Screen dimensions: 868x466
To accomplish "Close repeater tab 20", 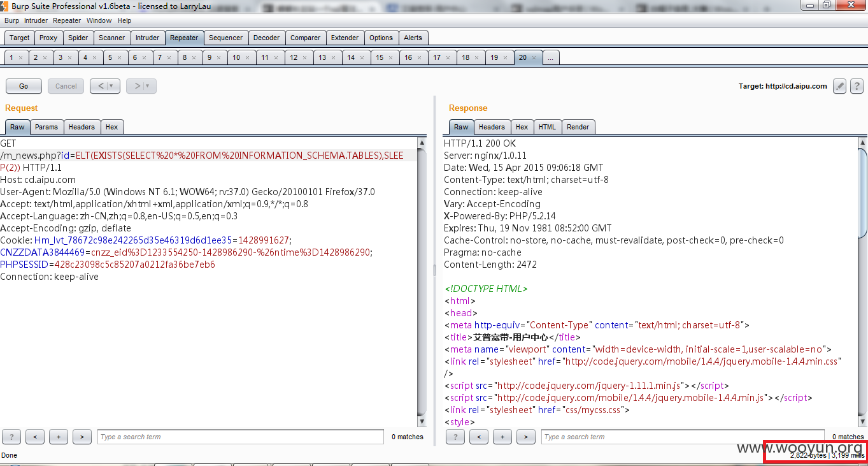I will [534, 57].
